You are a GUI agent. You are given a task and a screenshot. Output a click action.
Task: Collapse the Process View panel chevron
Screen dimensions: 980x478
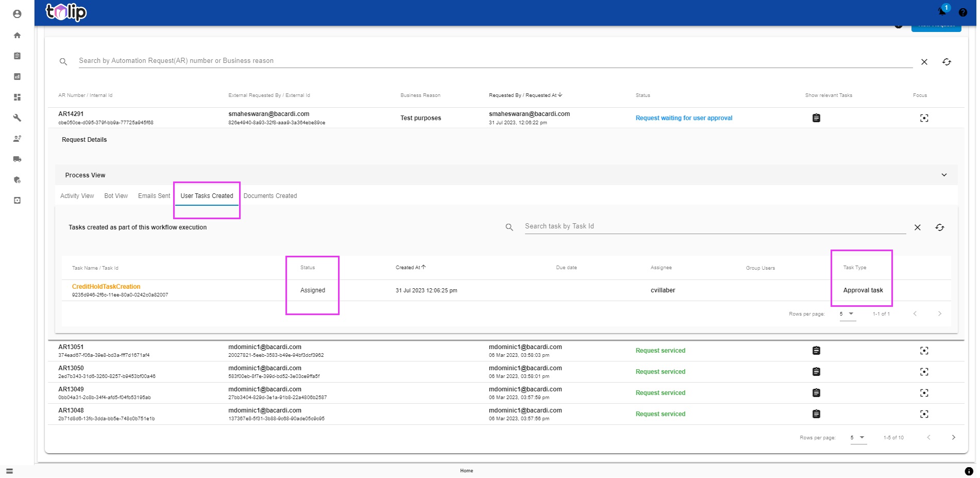tap(944, 175)
